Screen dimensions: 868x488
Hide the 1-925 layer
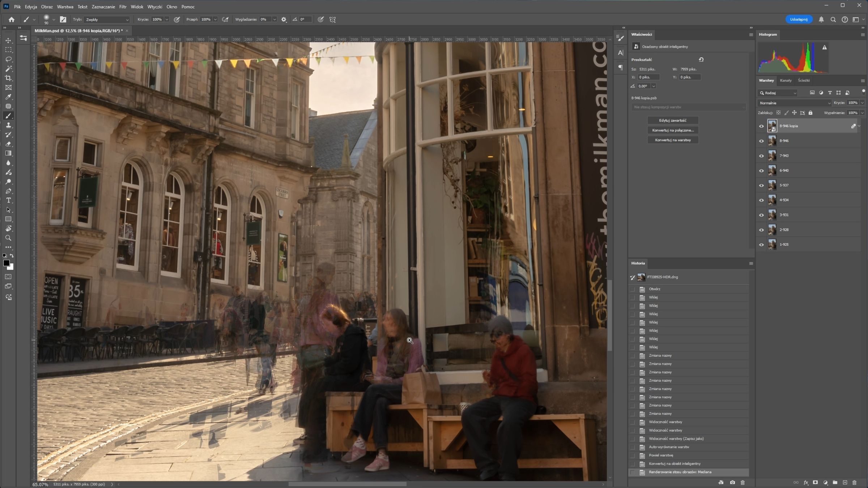(761, 245)
